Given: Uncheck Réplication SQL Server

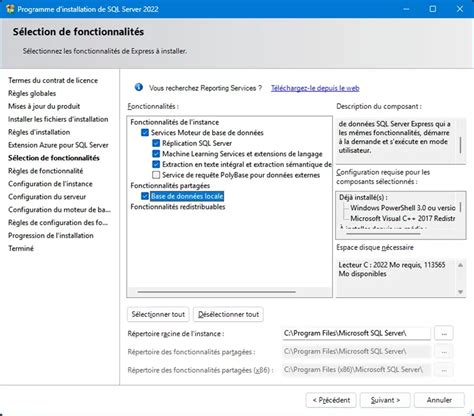Looking at the screenshot, I should click(x=156, y=143).
